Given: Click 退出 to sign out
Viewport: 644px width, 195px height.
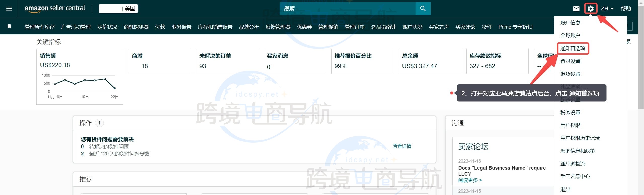Looking at the screenshot, I should tap(565, 189).
